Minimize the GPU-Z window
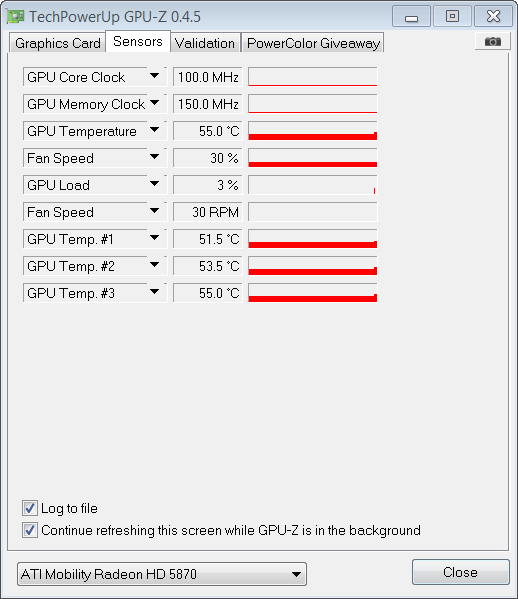The height and width of the screenshot is (599, 518). coord(411,16)
